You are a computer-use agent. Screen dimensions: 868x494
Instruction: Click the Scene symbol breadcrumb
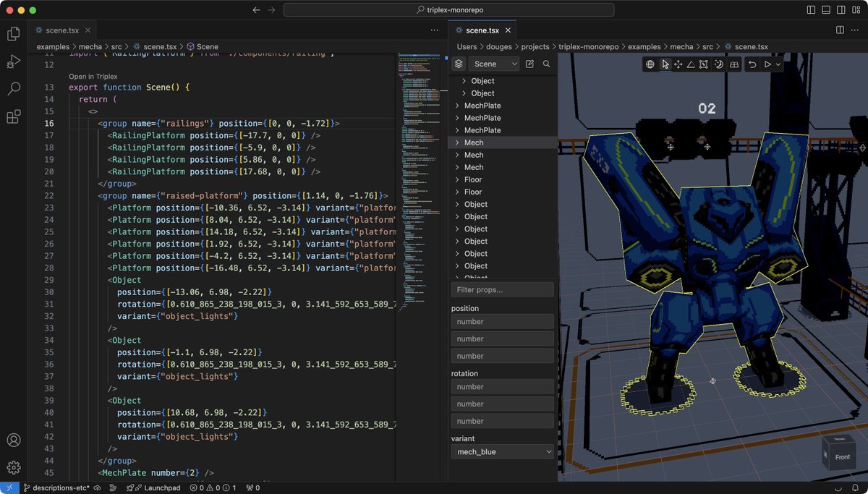(202, 46)
